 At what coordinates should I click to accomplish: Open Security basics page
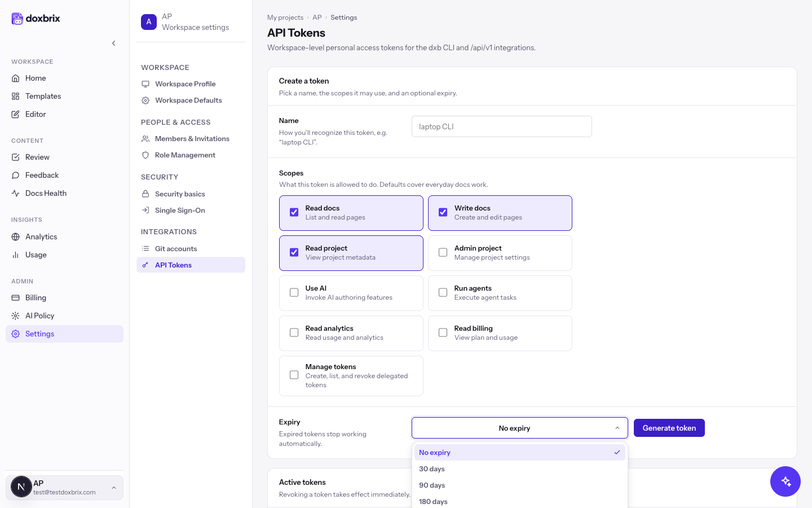(x=191, y=194)
